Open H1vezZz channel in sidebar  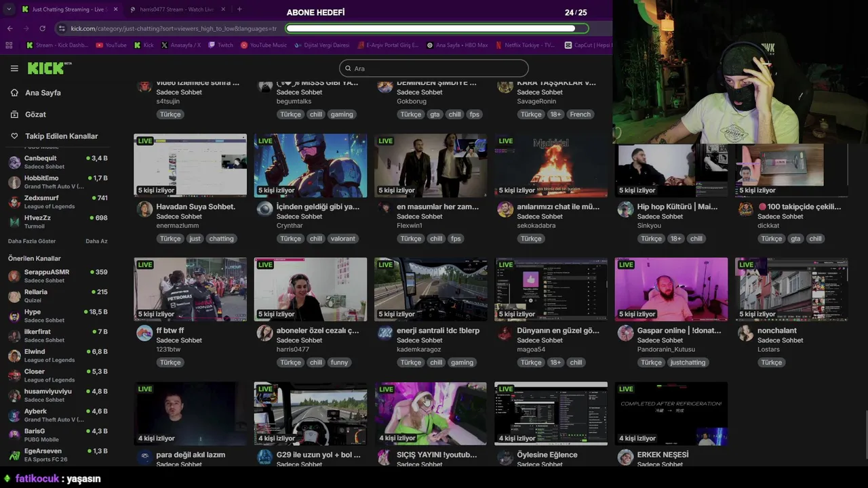coord(58,222)
